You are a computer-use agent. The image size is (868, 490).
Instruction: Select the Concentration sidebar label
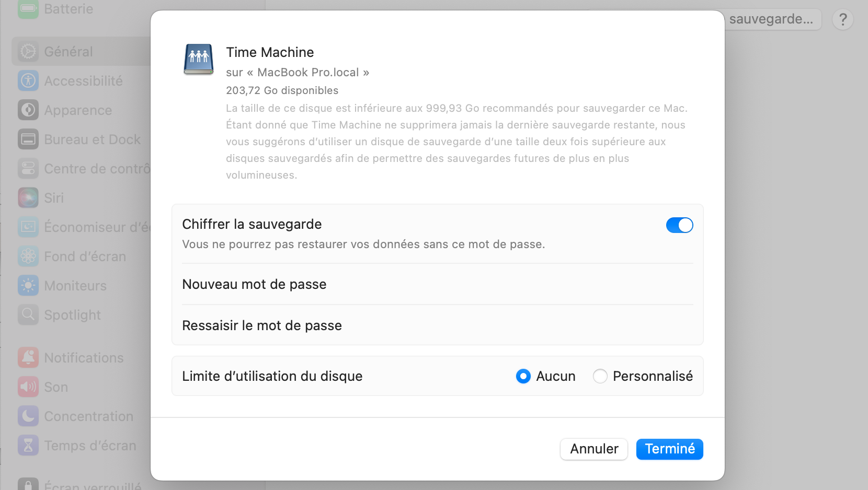pyautogui.click(x=89, y=416)
